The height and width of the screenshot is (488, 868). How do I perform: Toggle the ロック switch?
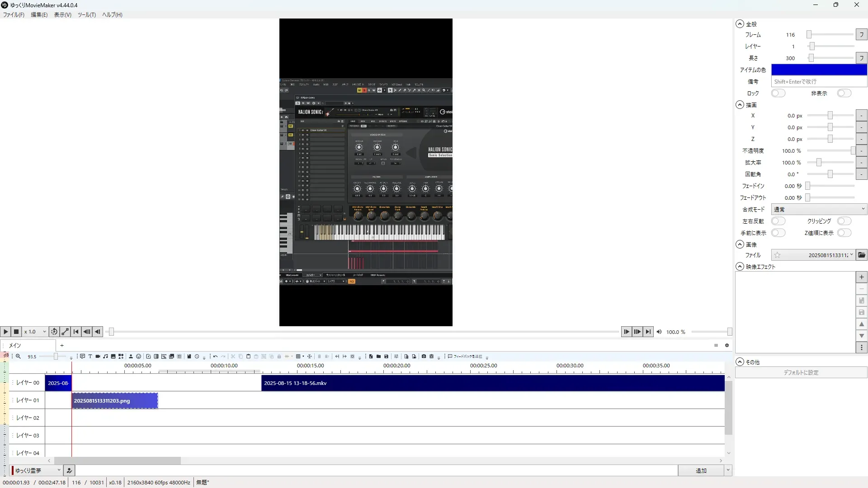[778, 93]
